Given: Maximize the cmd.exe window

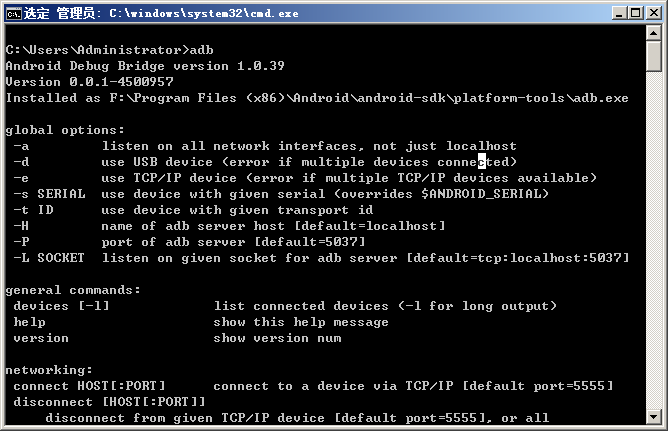Looking at the screenshot, I should (x=635, y=13).
